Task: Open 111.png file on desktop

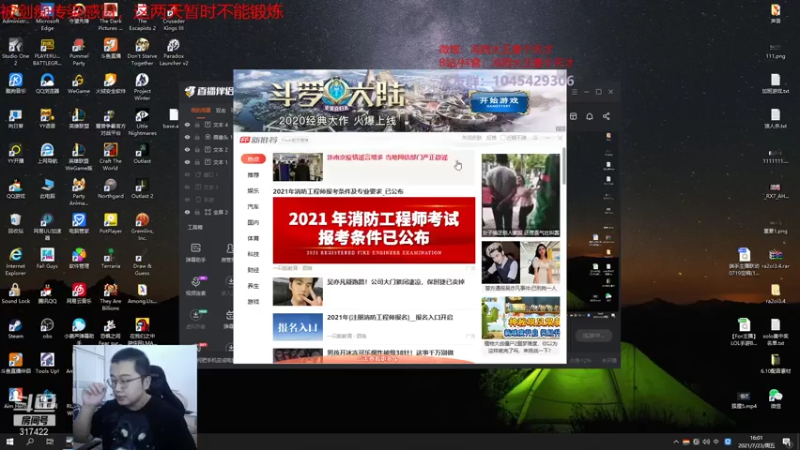Action: 775,51
